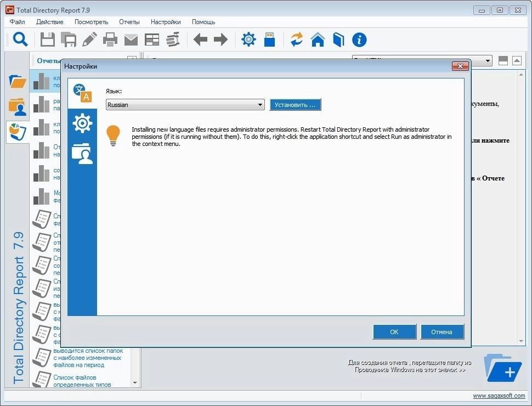Click the orange-blue refresh arrows icon
This screenshot has width=532, height=406.
point(297,40)
